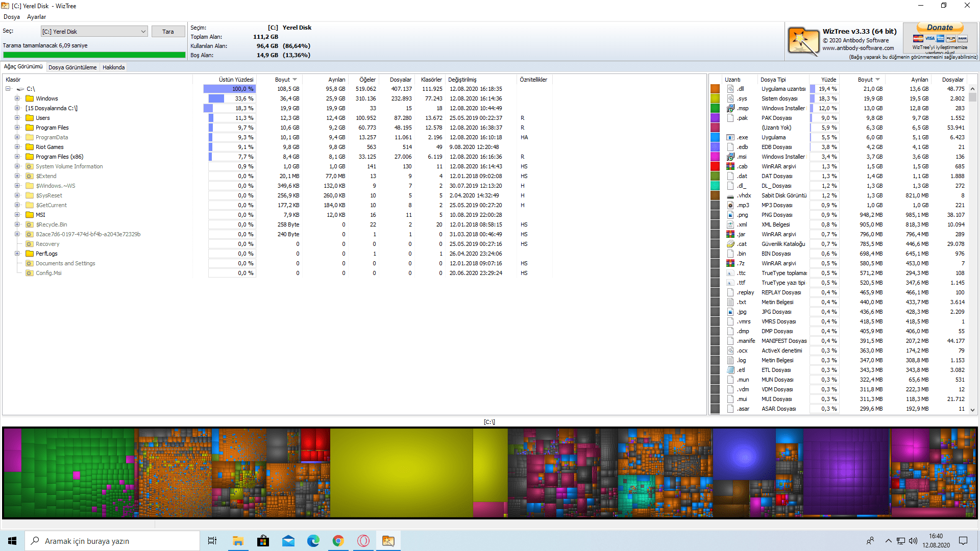Switch to Dosya Görüntüleme tab
980x551 pixels.
[72, 67]
